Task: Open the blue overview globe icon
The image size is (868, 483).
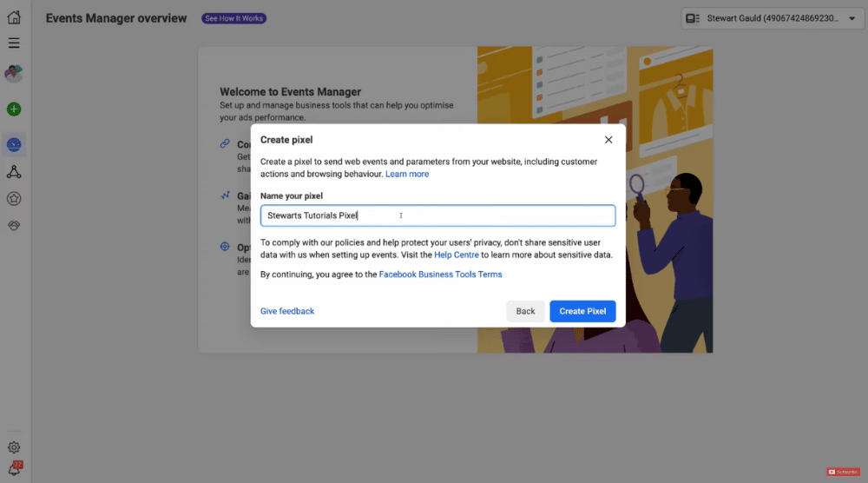Action: [14, 144]
